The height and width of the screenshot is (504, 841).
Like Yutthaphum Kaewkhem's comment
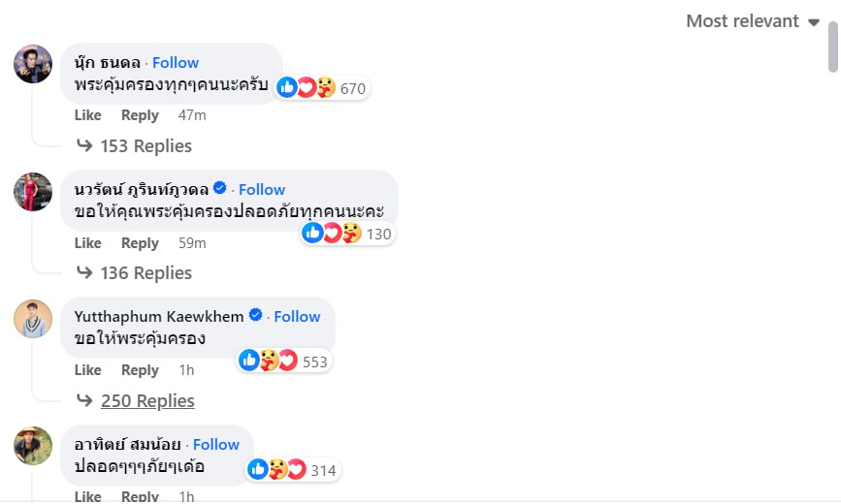click(87, 370)
